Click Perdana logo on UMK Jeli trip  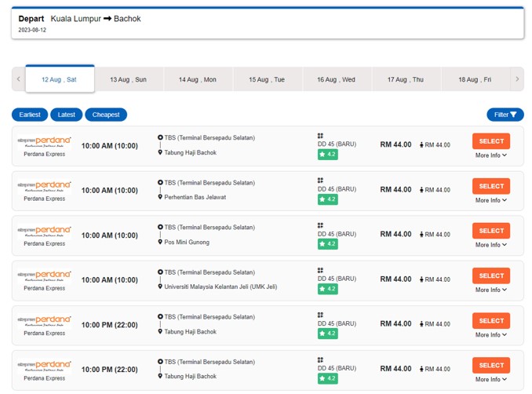click(x=44, y=275)
